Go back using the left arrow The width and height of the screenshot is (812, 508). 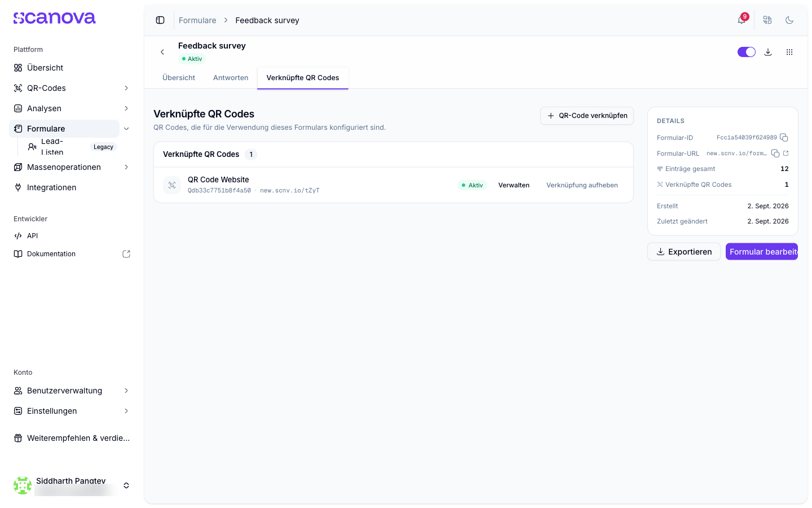162,52
